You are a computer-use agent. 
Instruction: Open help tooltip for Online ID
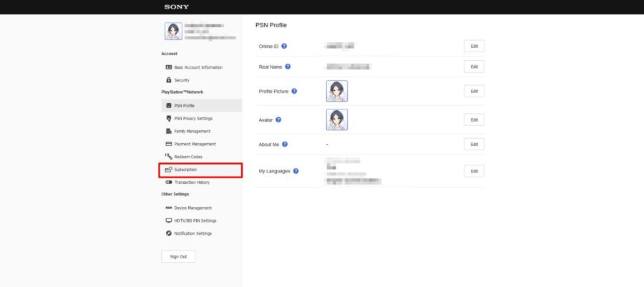[284, 47]
